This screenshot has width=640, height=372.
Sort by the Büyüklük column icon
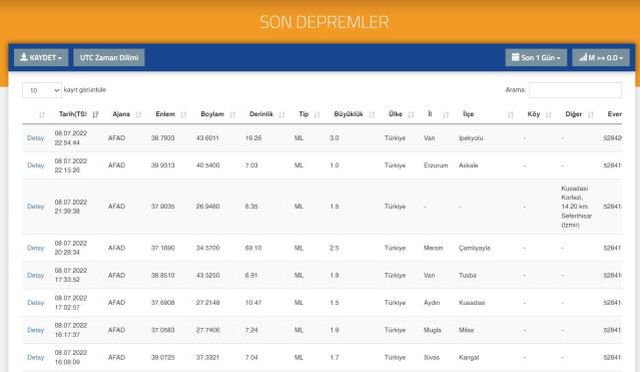(x=371, y=115)
